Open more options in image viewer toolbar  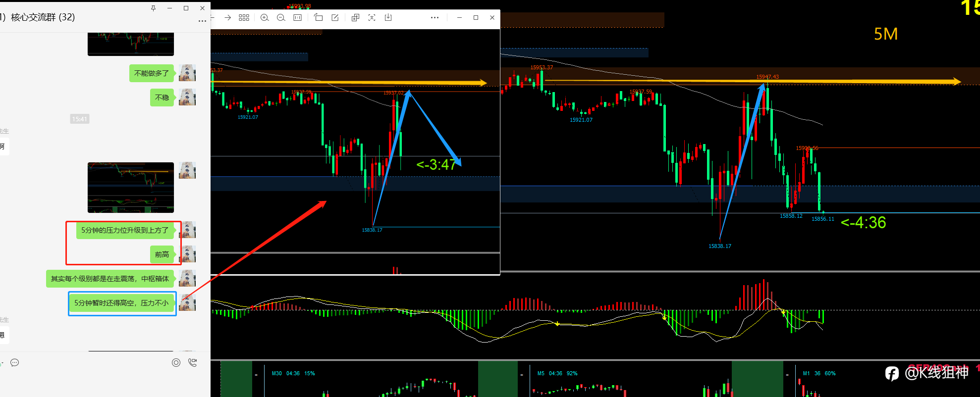point(435,18)
